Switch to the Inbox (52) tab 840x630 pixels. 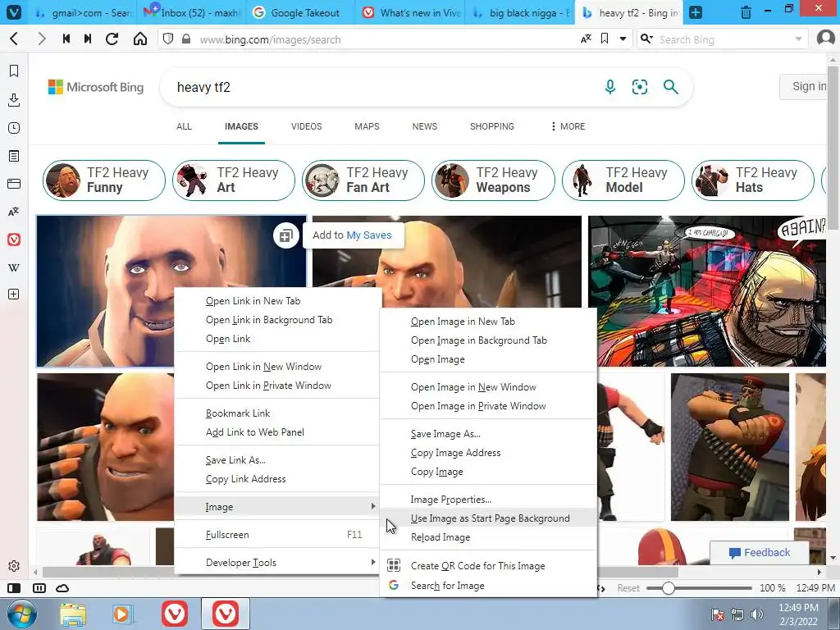click(191, 12)
